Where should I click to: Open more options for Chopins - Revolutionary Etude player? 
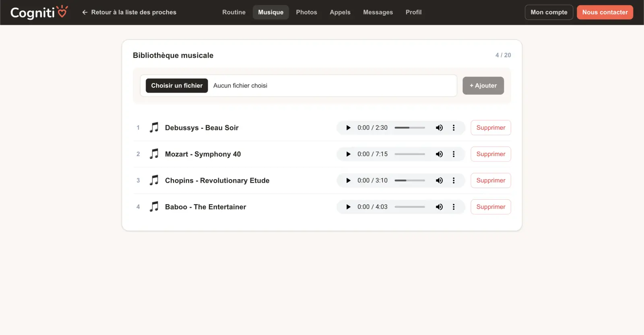pos(454,180)
